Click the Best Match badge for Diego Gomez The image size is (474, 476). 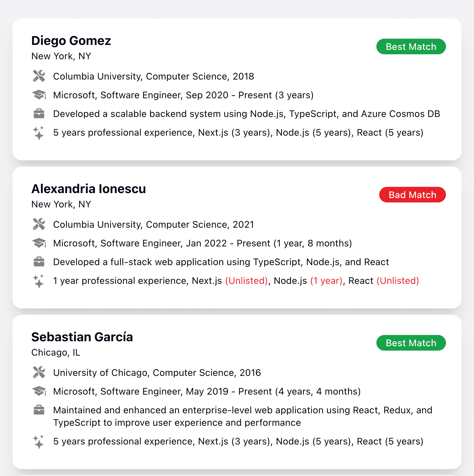[x=411, y=46]
